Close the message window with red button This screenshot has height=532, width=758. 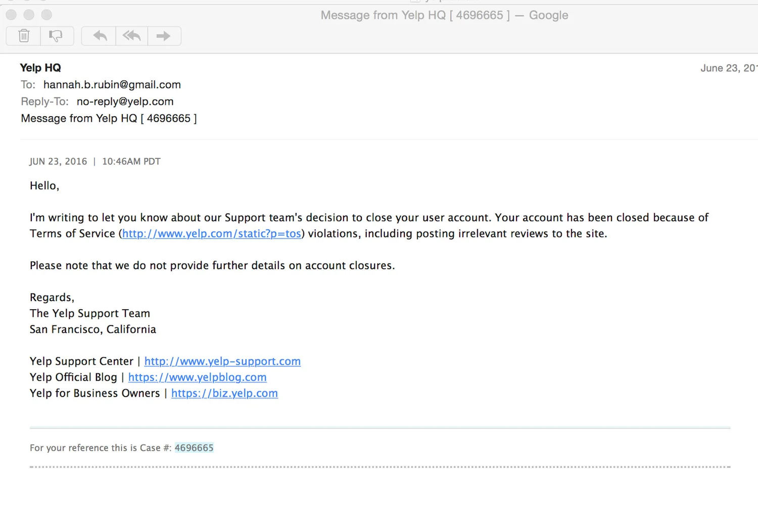point(11,15)
